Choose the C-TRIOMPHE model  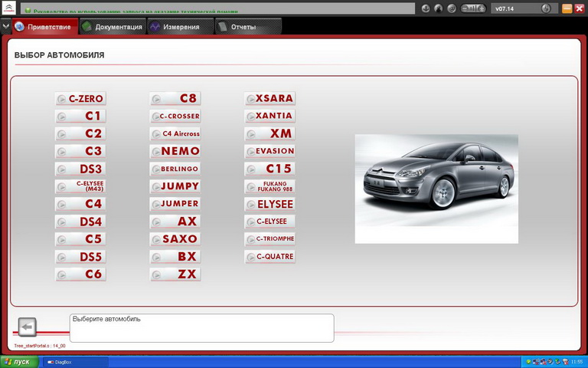(270, 239)
